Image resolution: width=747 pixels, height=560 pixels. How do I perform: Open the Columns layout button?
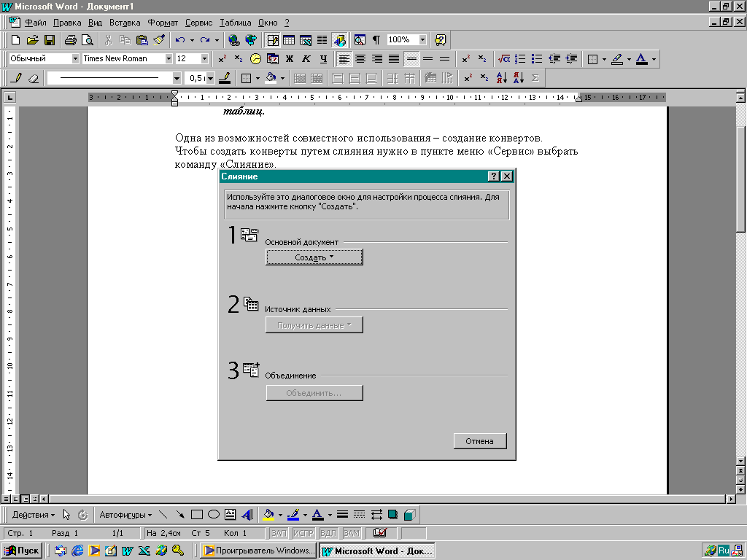pos(322,40)
